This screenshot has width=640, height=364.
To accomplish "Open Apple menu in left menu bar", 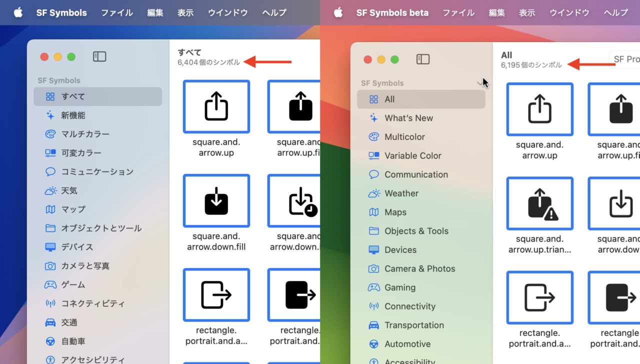I will tap(18, 12).
